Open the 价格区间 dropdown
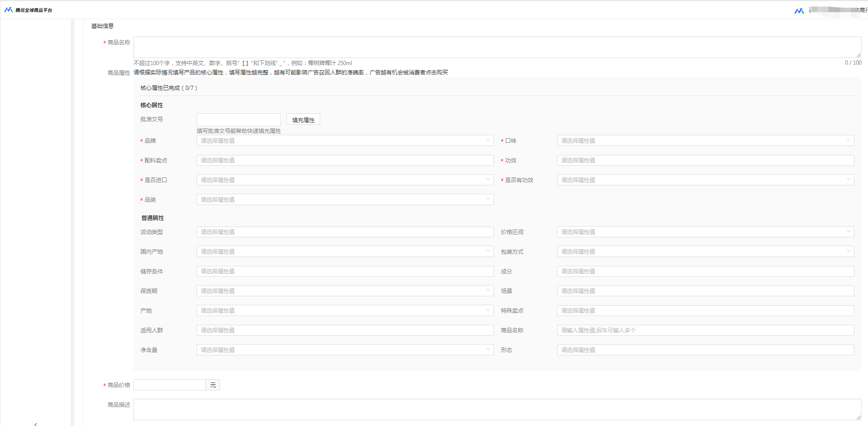 [x=705, y=232]
